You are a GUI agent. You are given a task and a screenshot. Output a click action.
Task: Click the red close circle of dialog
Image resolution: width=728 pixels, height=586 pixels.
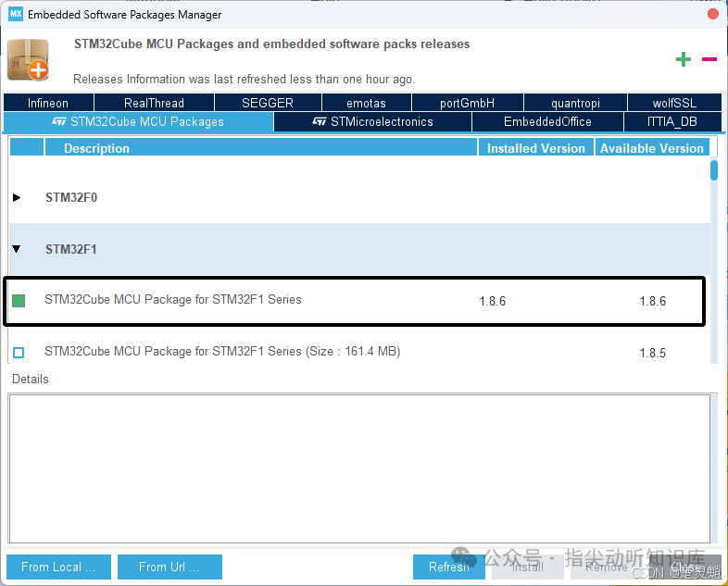[x=713, y=14]
